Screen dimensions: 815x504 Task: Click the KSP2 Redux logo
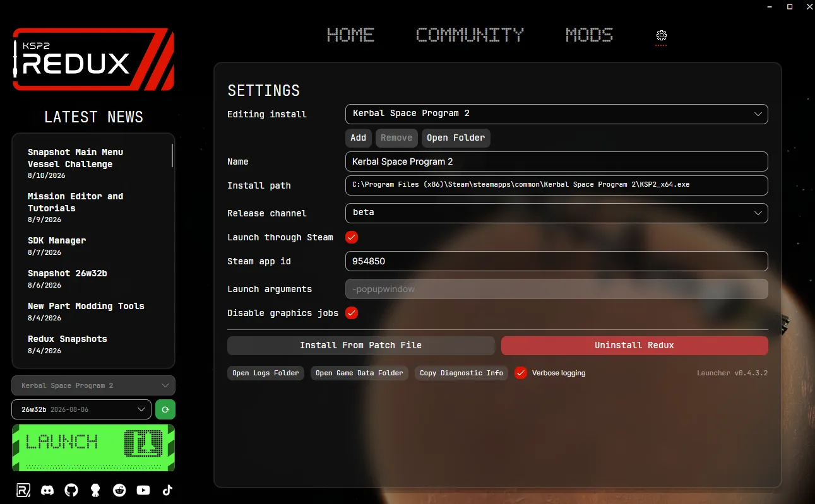pos(93,59)
